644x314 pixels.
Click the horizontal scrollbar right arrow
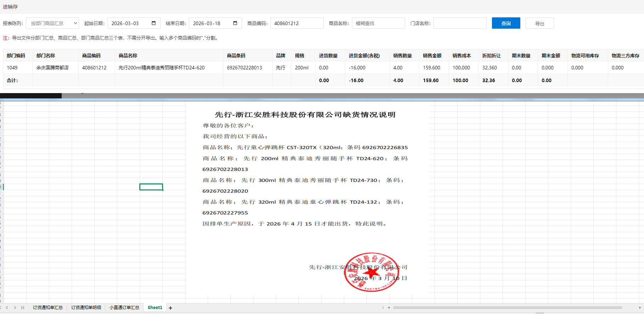(640, 308)
